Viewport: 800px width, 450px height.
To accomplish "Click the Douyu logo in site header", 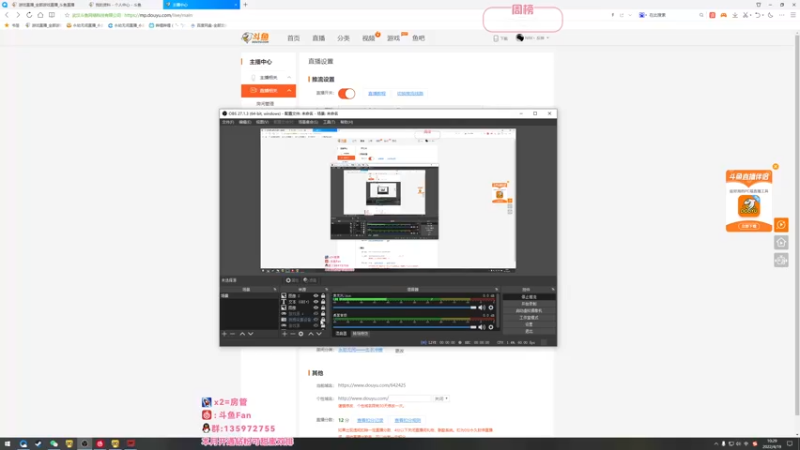I will pyautogui.click(x=256, y=37).
